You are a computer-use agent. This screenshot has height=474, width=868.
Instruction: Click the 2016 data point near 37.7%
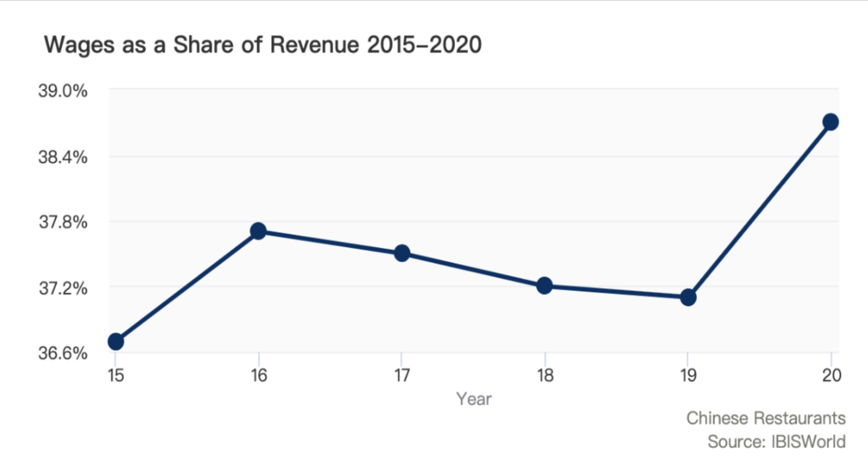pos(258,231)
